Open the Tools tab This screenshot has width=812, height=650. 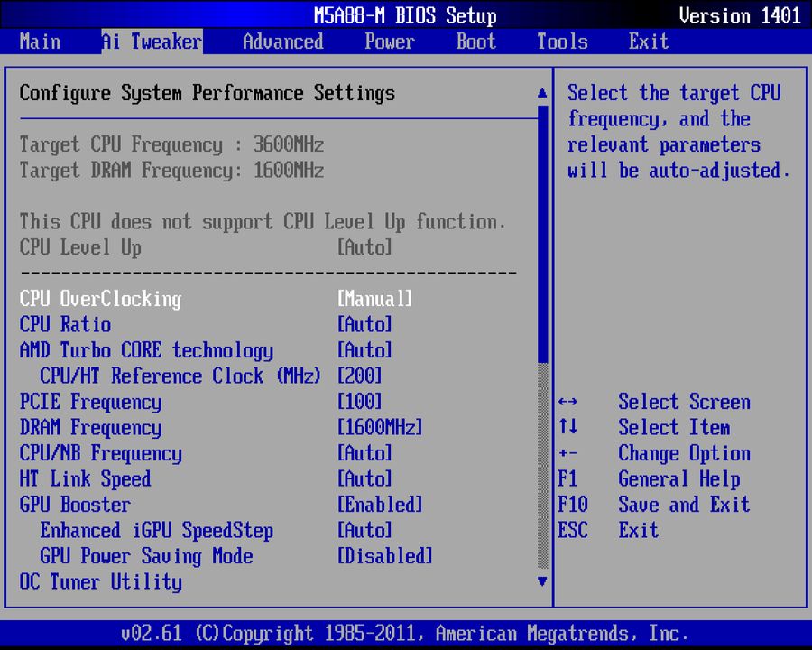click(562, 42)
